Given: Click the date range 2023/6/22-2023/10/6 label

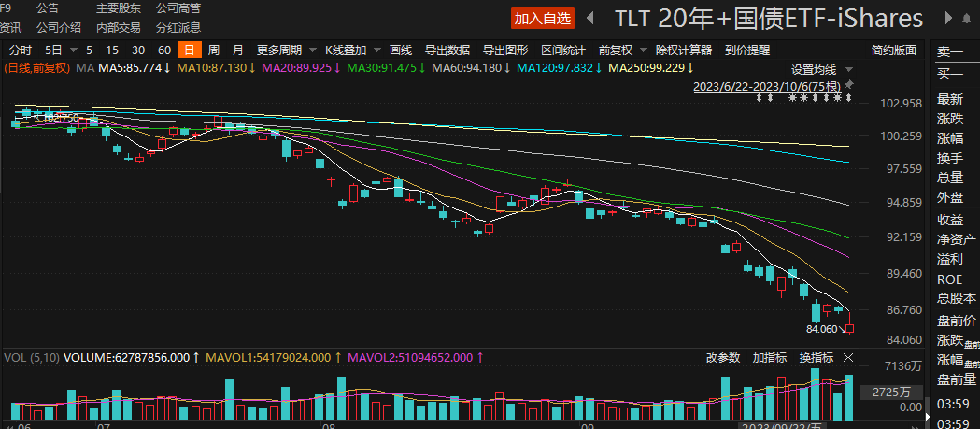Looking at the screenshot, I should pyautogui.click(x=765, y=86).
